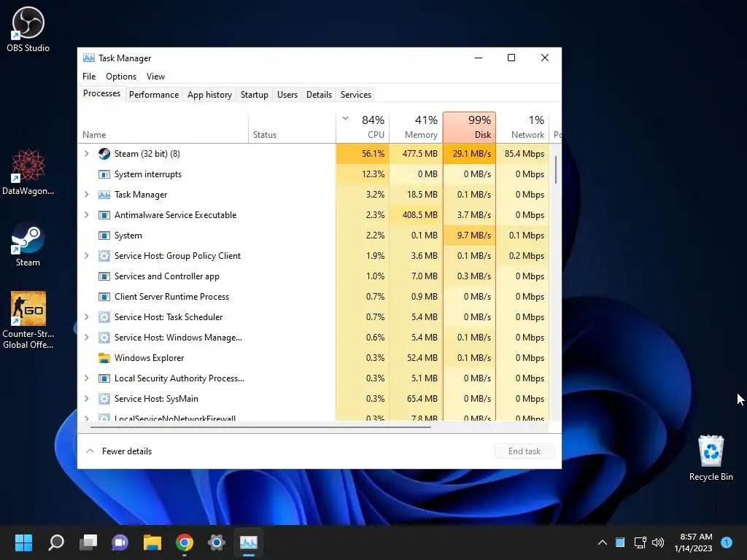Open OBS Studio desktop shortcut

28,29
